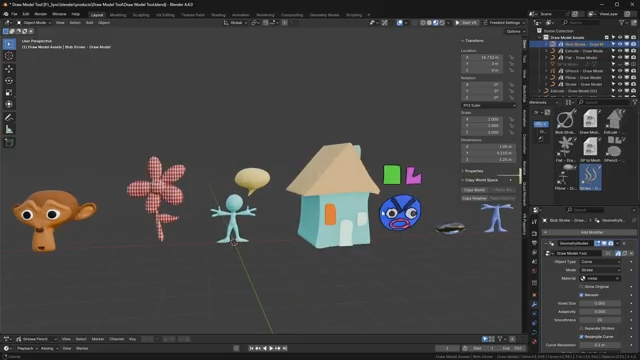
Task: Switch to rendered viewport shading
Action: coord(442,23)
